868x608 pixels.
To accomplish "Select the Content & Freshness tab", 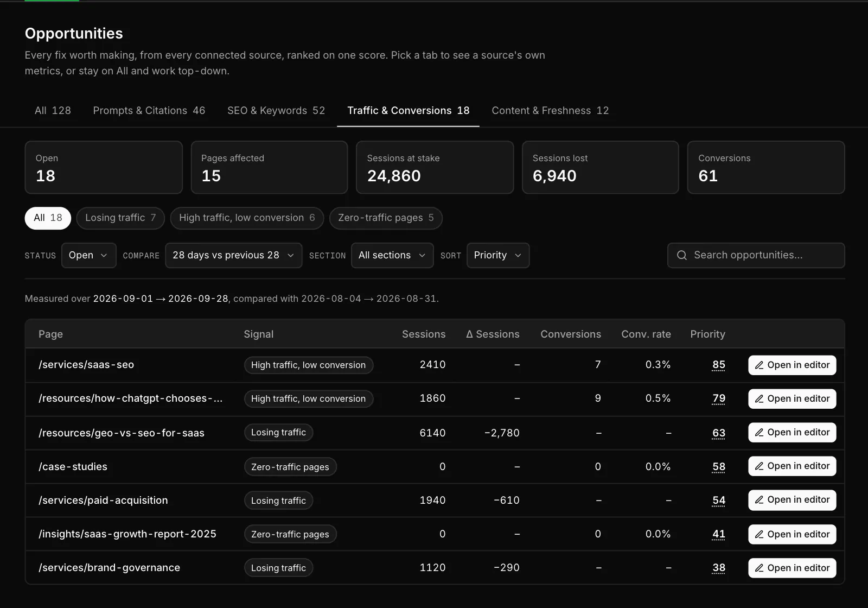I will (550, 111).
